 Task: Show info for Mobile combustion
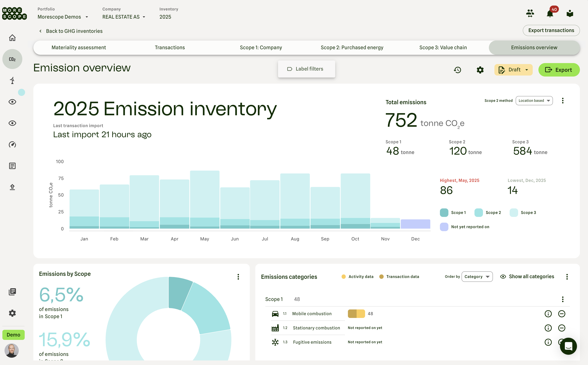point(548,314)
